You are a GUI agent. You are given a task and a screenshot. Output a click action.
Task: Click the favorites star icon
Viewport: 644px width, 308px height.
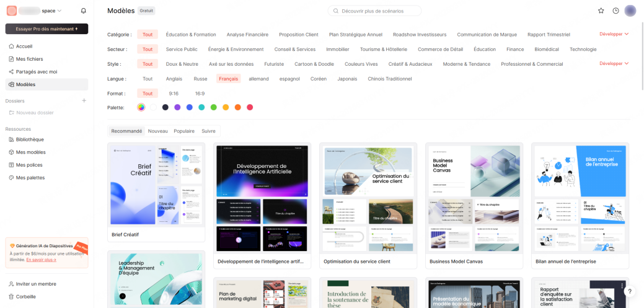601,11
